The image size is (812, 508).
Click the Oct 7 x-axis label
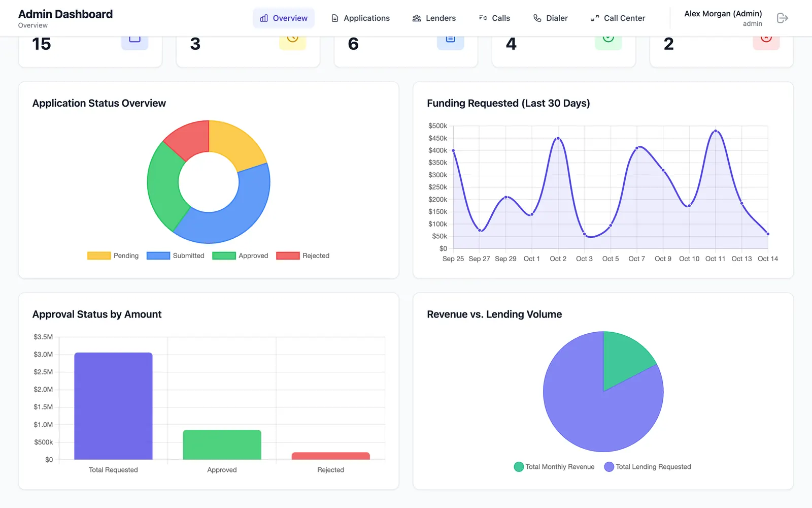[x=636, y=259]
